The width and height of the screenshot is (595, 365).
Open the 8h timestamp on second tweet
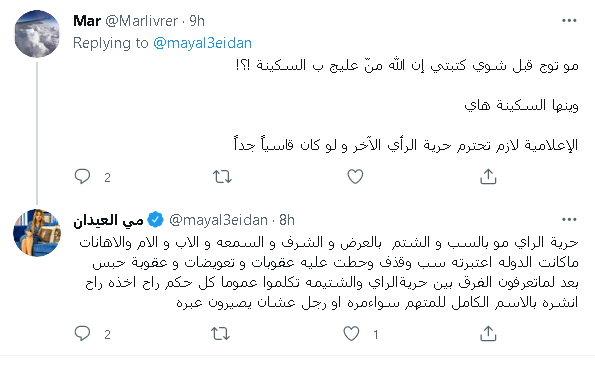click(287, 220)
